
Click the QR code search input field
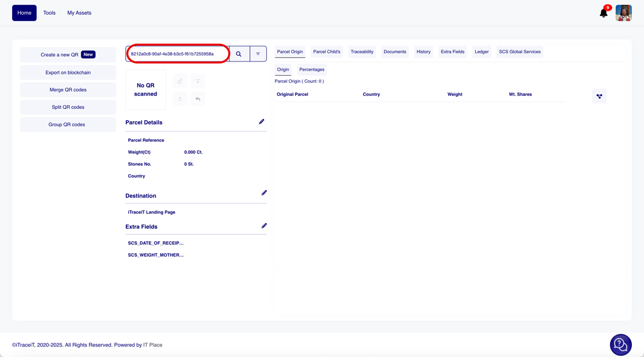pyautogui.click(x=177, y=54)
